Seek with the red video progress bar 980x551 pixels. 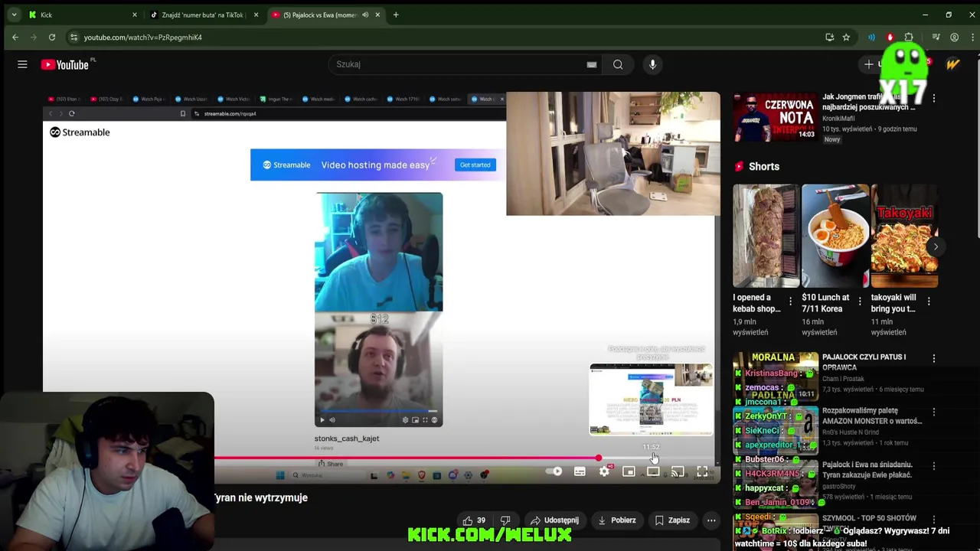tap(406, 458)
